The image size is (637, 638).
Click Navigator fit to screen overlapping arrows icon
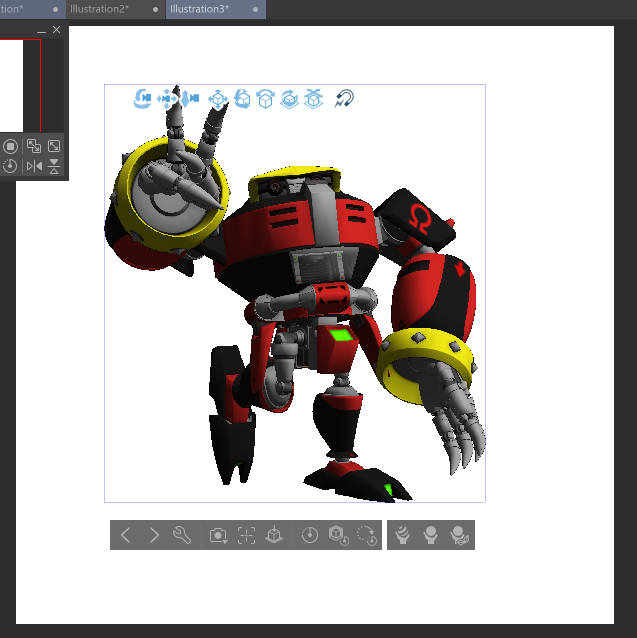click(34, 146)
